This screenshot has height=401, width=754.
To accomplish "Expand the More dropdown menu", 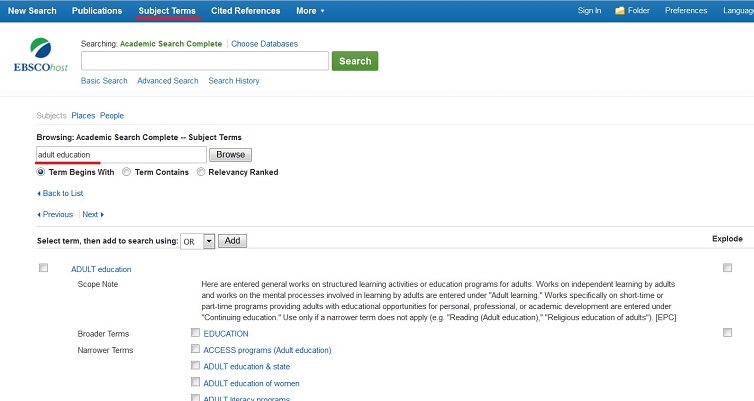I will click(x=310, y=11).
